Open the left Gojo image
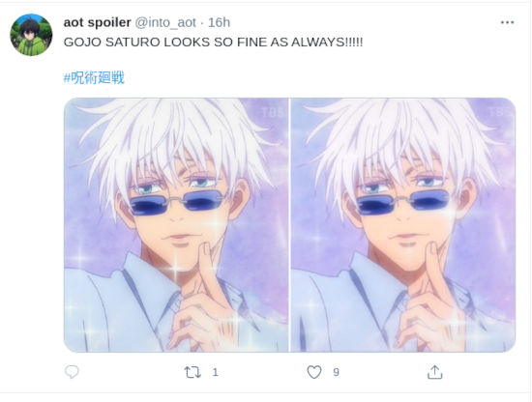Image resolution: width=532 pixels, height=402 pixels. click(x=176, y=225)
